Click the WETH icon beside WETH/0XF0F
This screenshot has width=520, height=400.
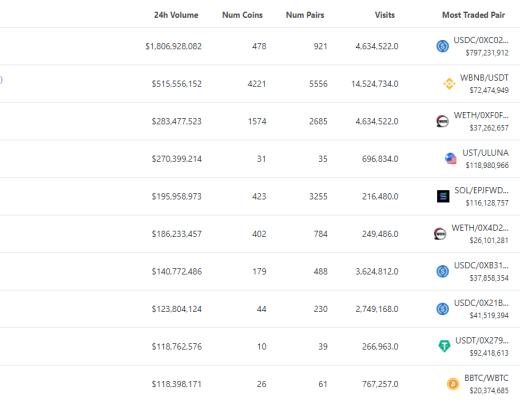pos(442,121)
